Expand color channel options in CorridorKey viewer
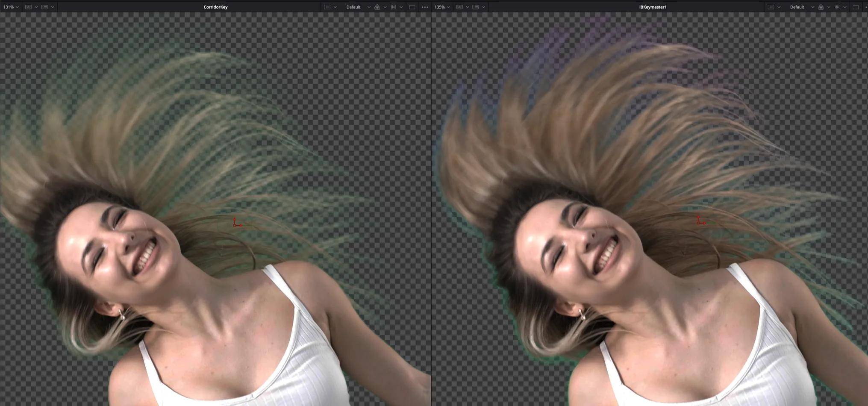The width and height of the screenshot is (868, 406). (385, 7)
